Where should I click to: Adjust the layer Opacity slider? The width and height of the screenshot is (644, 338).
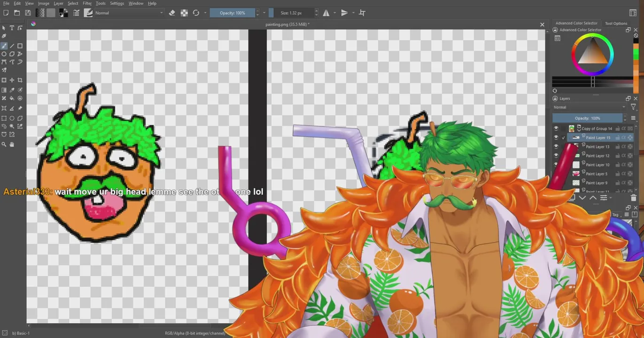588,118
